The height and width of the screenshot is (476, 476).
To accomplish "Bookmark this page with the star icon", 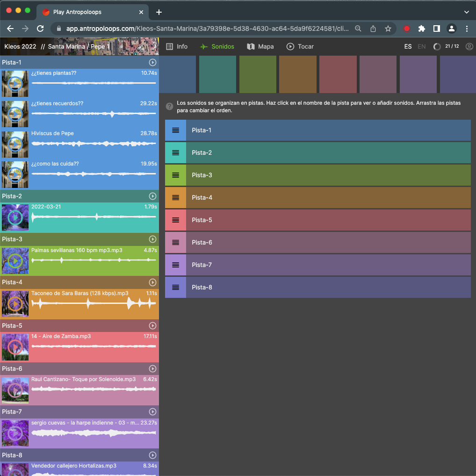I will 388,29.
